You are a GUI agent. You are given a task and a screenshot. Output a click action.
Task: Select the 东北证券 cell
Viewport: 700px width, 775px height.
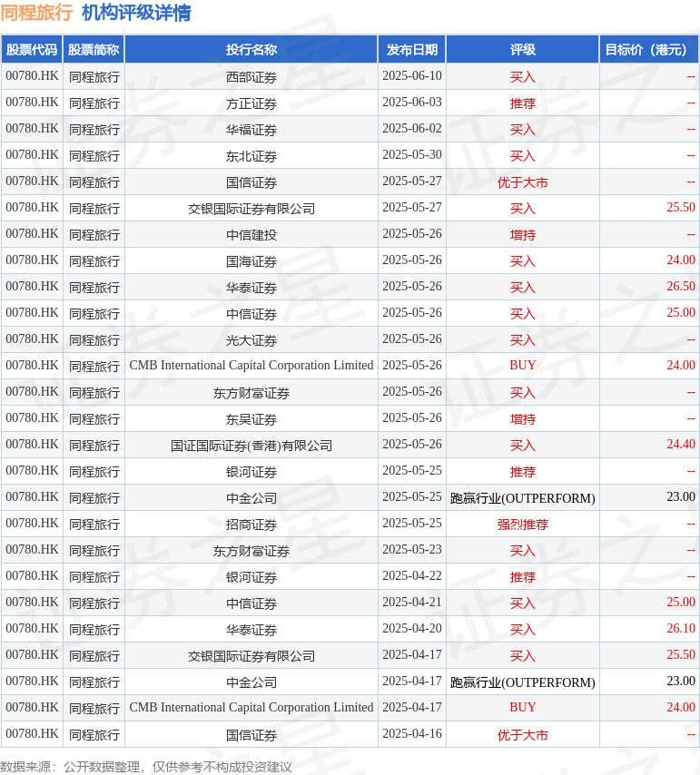251,156
